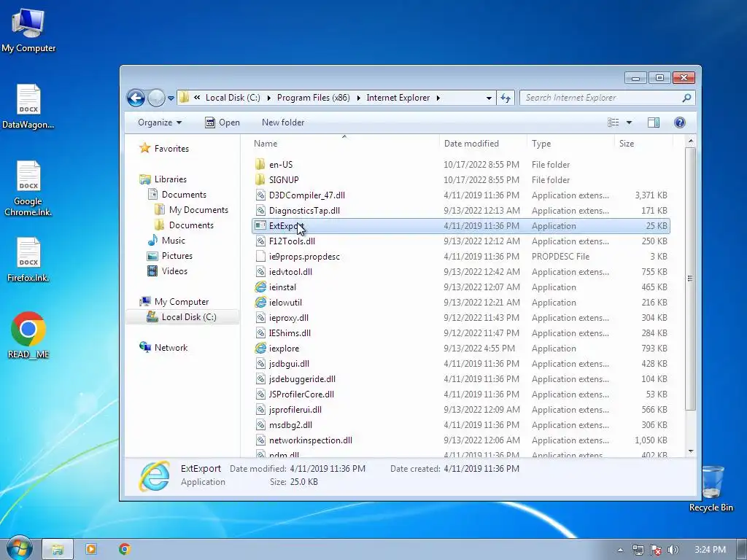Viewport: 747px width, 560px height.
Task: Select Favorites in navigation pane
Action: tap(164, 149)
